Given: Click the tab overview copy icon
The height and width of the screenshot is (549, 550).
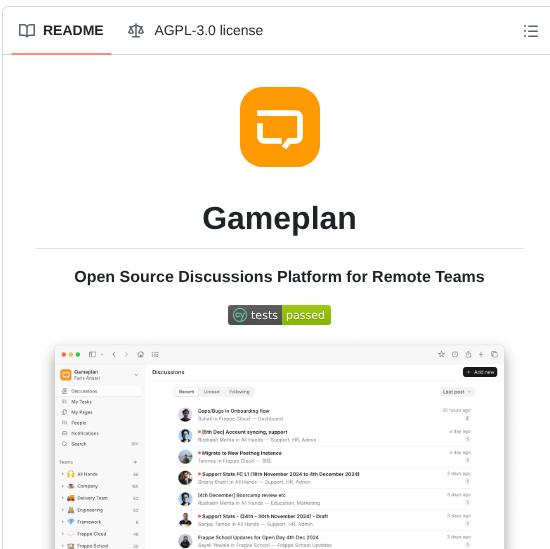Looking at the screenshot, I should 494,354.
